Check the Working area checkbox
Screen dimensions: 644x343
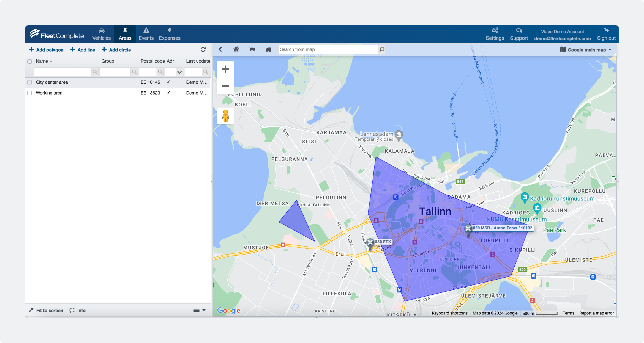click(x=30, y=93)
